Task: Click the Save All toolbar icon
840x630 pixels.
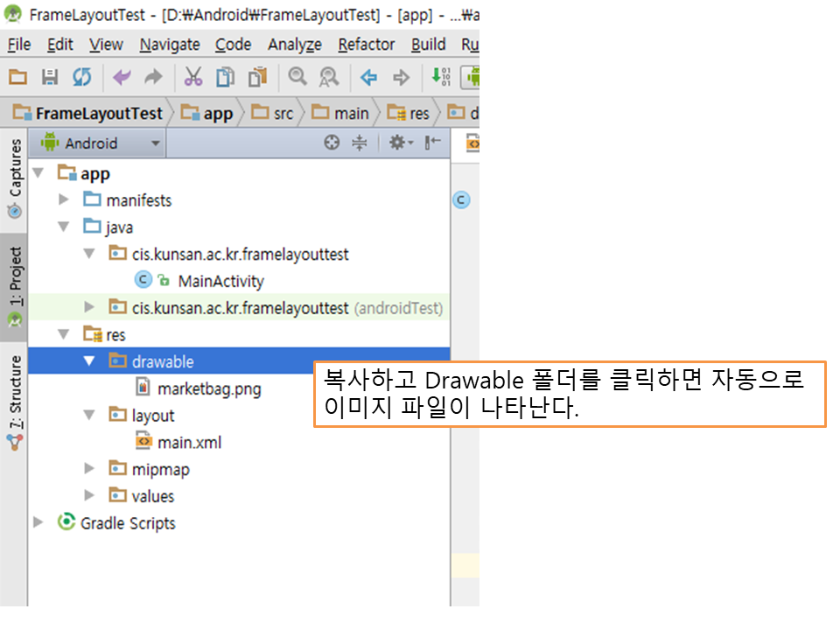Action: coord(50,78)
